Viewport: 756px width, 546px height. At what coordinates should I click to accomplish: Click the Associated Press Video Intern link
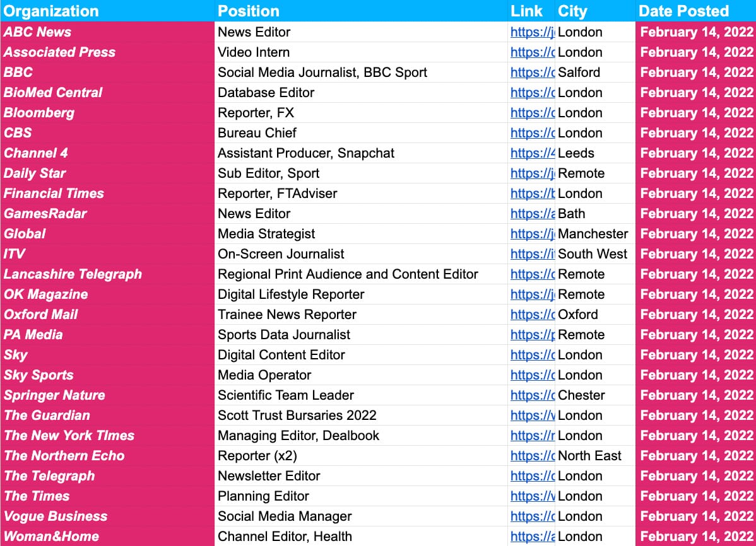[x=532, y=52]
